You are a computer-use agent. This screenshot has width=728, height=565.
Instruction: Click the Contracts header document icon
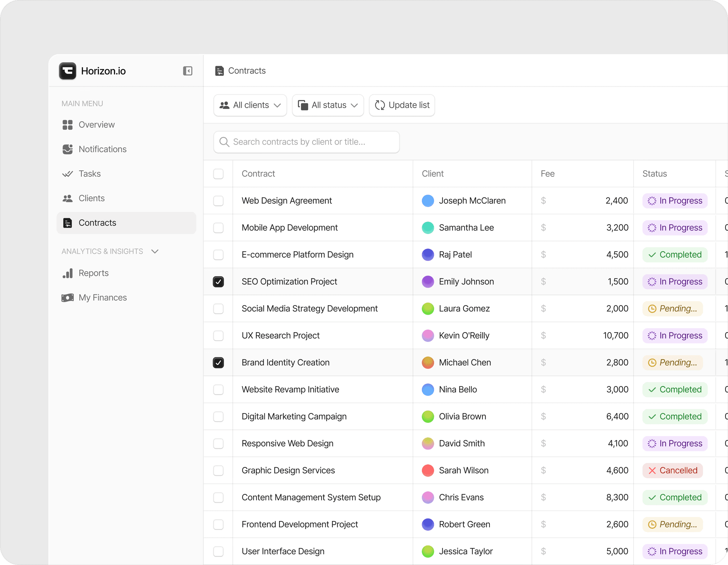[x=219, y=71]
